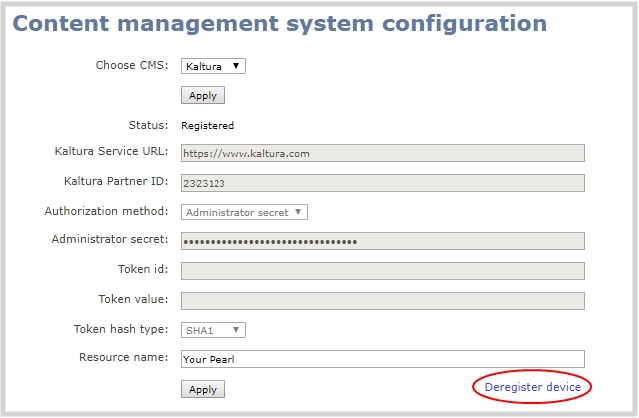Click the arrow on the SHA1 selector
Screen dimensions: 639x418
(236, 330)
